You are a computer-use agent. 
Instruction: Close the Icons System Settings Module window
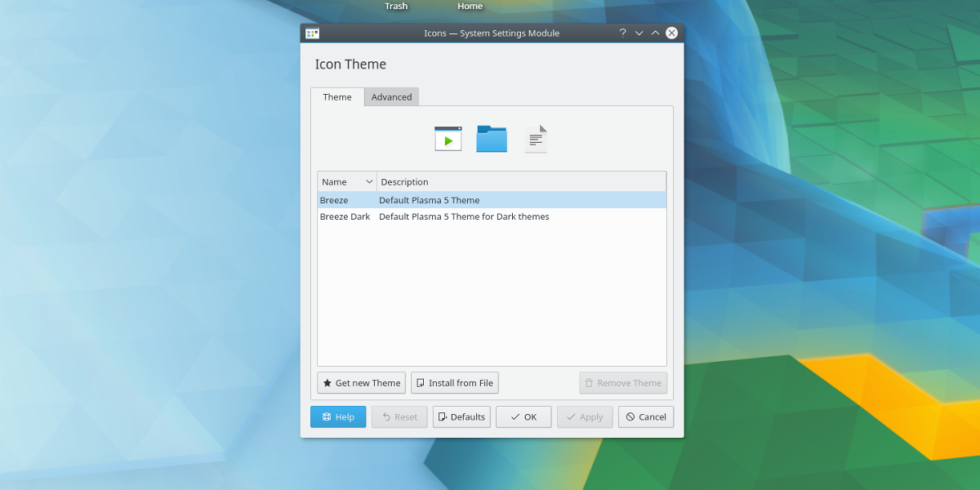click(671, 33)
